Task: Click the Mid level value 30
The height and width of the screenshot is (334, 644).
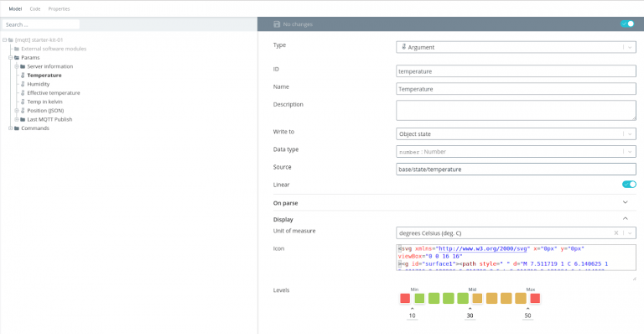Action: (x=470, y=316)
